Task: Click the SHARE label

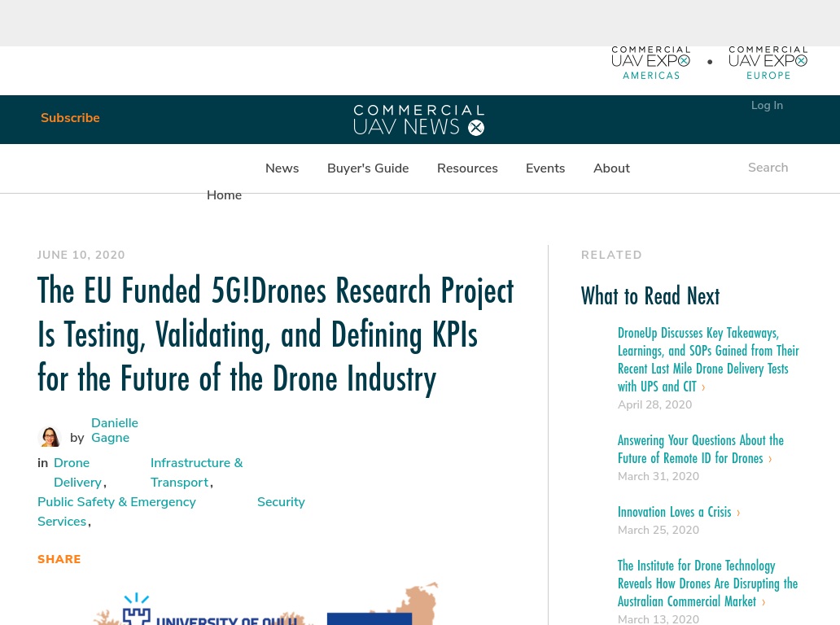Action: click(59, 559)
